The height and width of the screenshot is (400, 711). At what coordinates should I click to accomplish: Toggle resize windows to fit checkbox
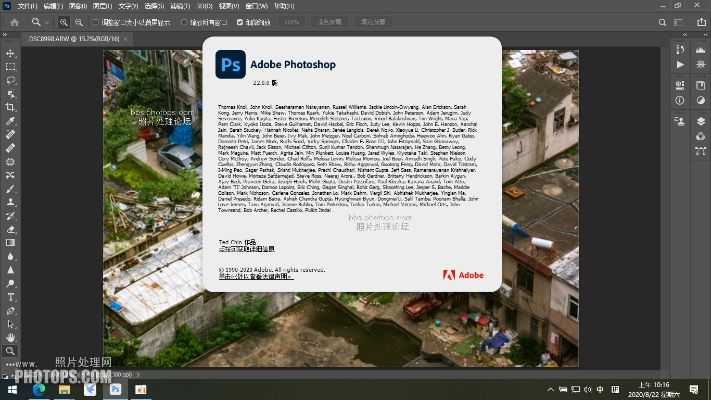coord(96,21)
